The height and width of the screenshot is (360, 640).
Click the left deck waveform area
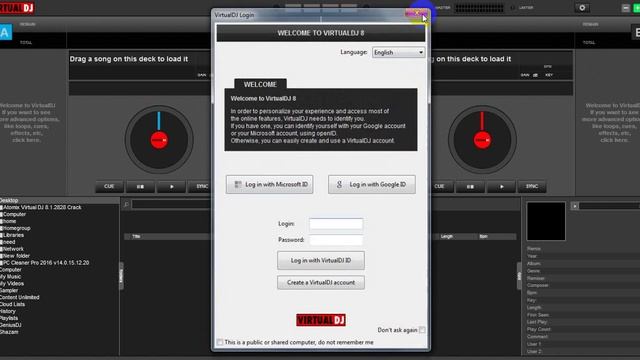[x=139, y=89]
